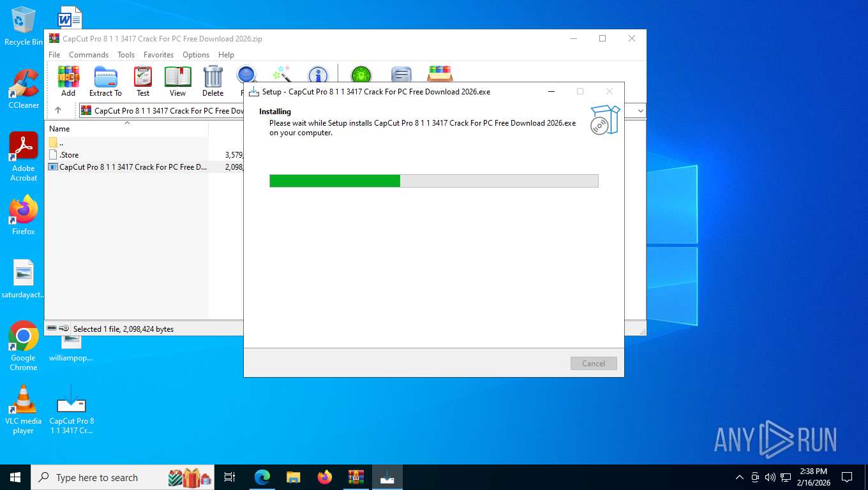Click the VirusScan bug icon in WinRAR
The width and height of the screenshot is (868, 490).
click(361, 76)
